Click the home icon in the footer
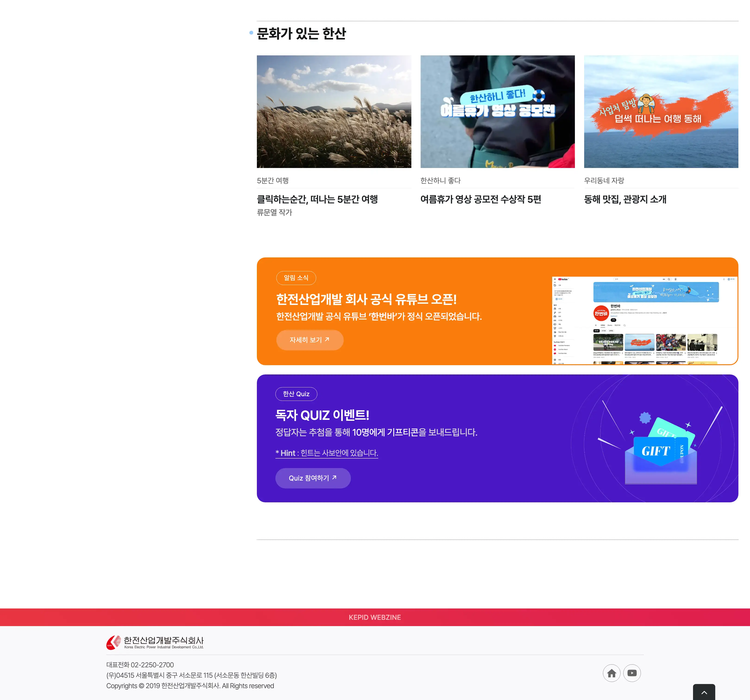 (611, 673)
